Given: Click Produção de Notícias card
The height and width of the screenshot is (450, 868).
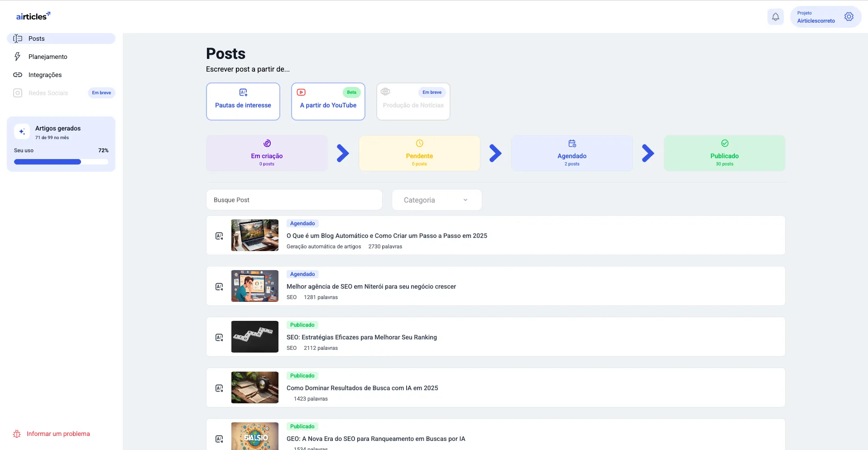Looking at the screenshot, I should (413, 102).
